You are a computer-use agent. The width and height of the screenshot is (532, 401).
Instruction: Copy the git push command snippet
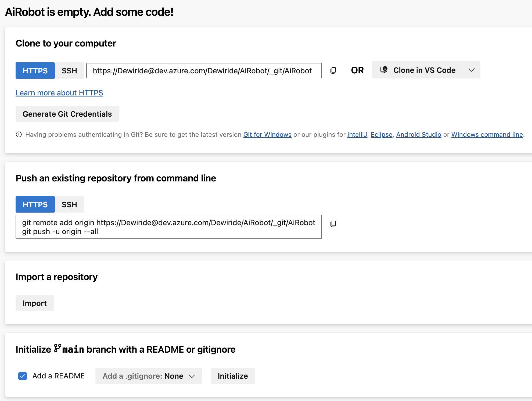333,223
